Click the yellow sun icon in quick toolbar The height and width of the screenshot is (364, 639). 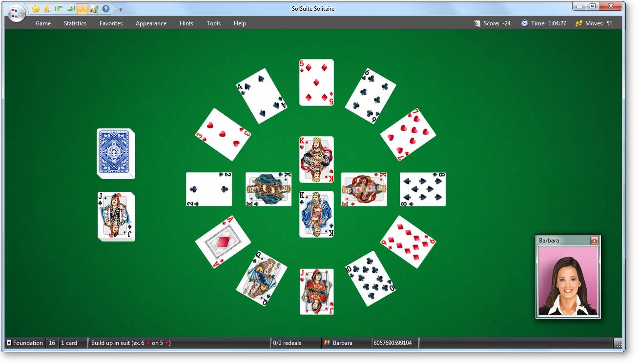click(36, 9)
